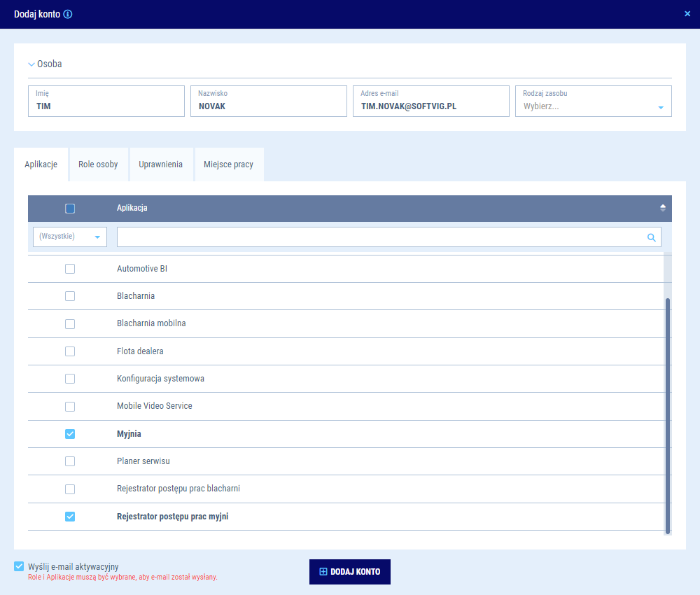This screenshot has height=595, width=700.
Task: Disable Wyślij e-mail aktywacyjny checkbox
Action: click(x=19, y=566)
